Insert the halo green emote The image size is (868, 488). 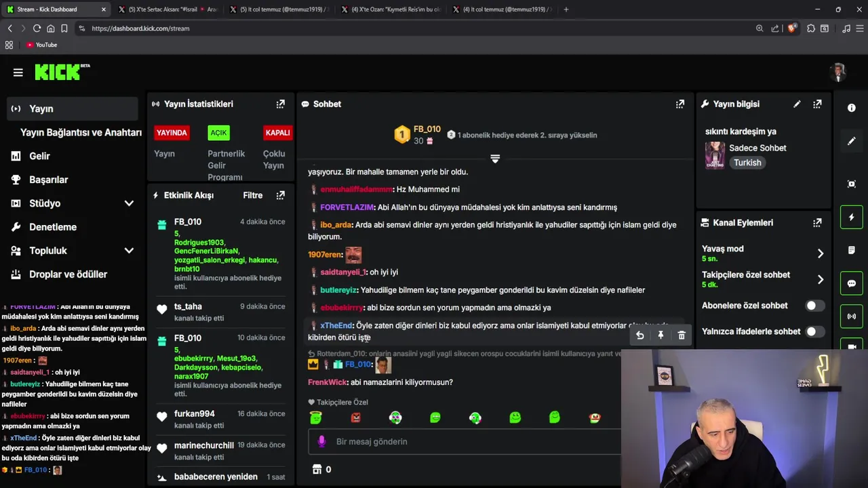tap(316, 418)
